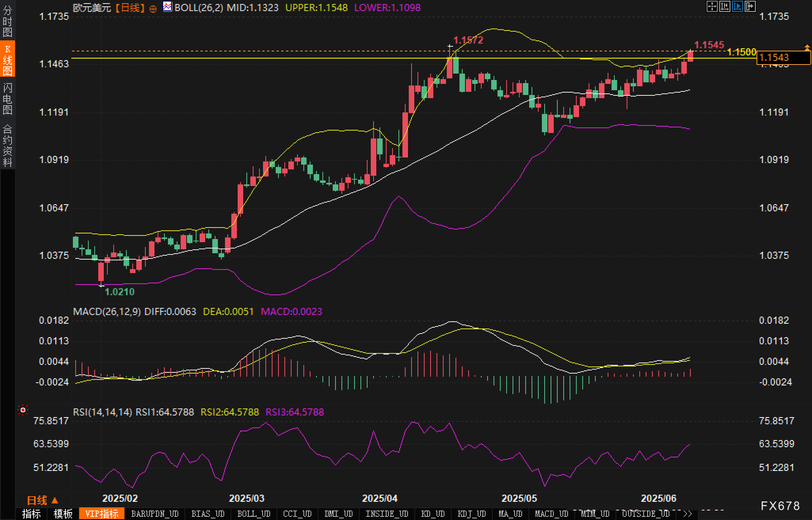Select the MACD_UD indicator

(551, 514)
